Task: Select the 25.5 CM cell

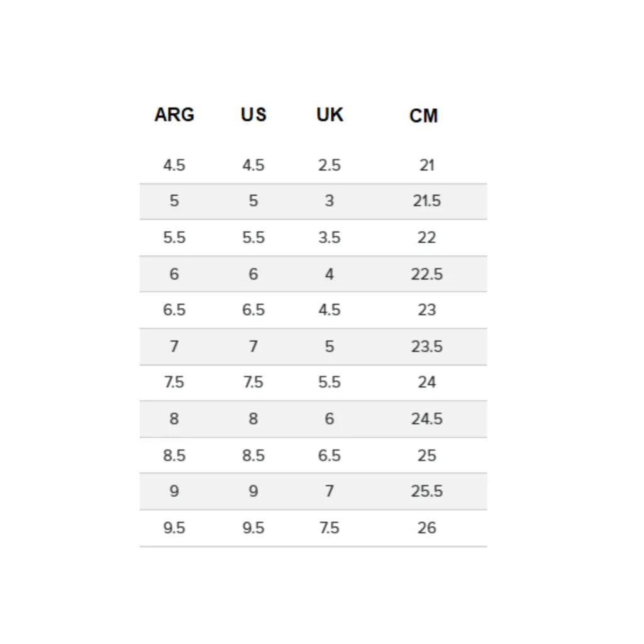Action: coord(427,491)
